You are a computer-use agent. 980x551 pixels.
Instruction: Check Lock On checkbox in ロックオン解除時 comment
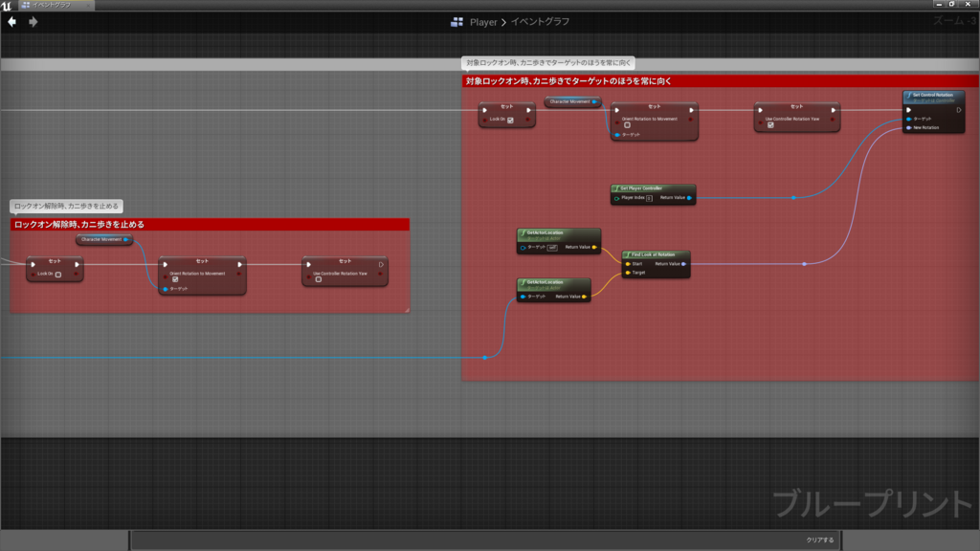[x=58, y=275]
